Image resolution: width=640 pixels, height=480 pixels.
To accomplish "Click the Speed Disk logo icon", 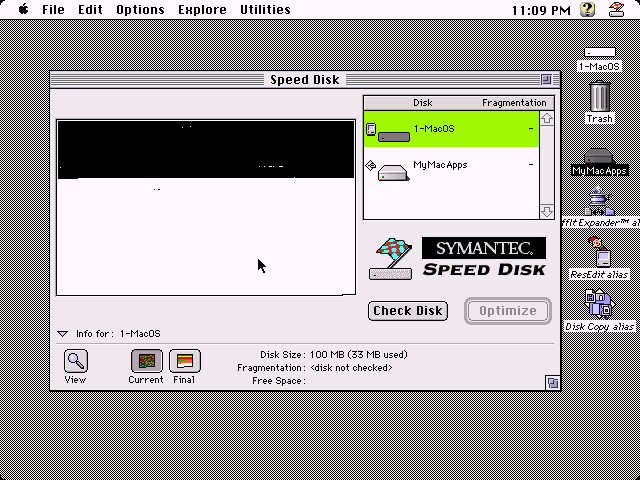I will (x=390, y=258).
